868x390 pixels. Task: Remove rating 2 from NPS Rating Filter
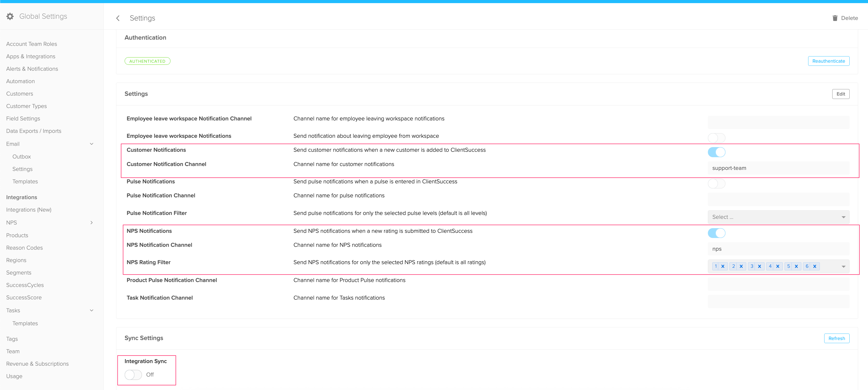point(741,266)
